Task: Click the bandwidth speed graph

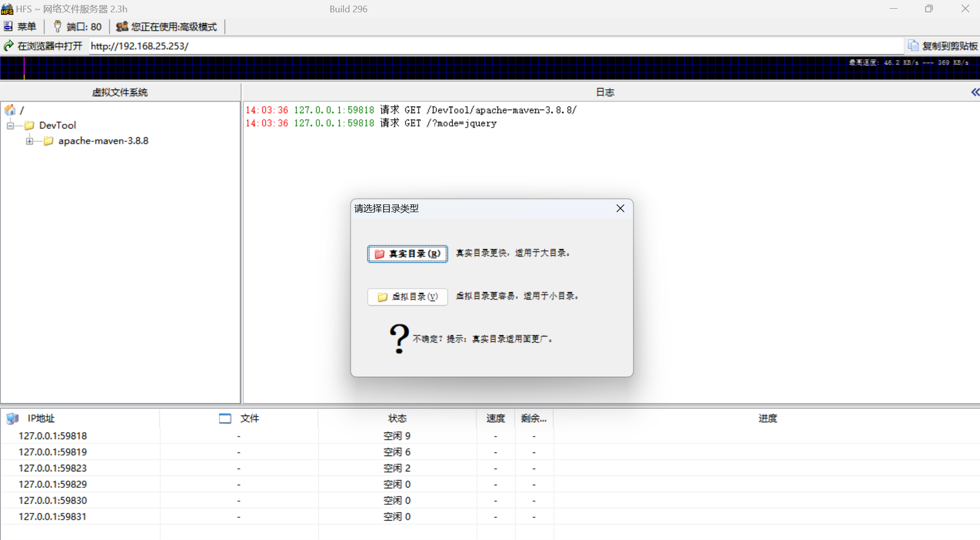Action: [x=410, y=68]
